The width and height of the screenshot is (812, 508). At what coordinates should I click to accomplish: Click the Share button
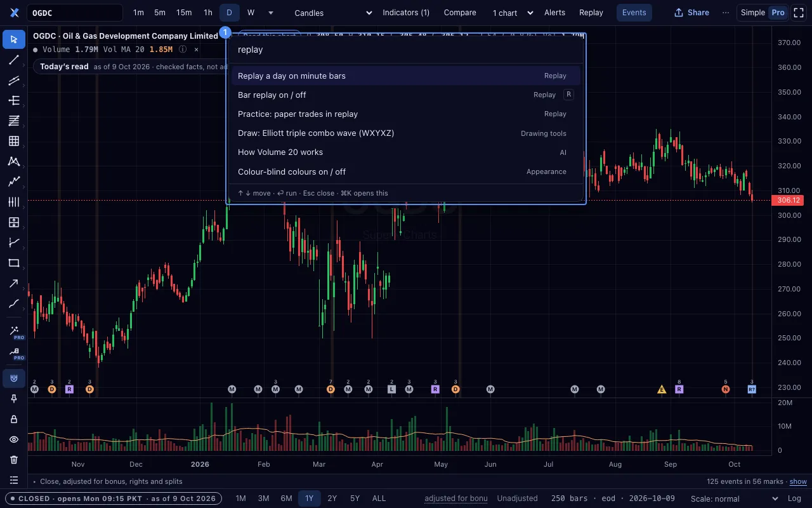[691, 13]
